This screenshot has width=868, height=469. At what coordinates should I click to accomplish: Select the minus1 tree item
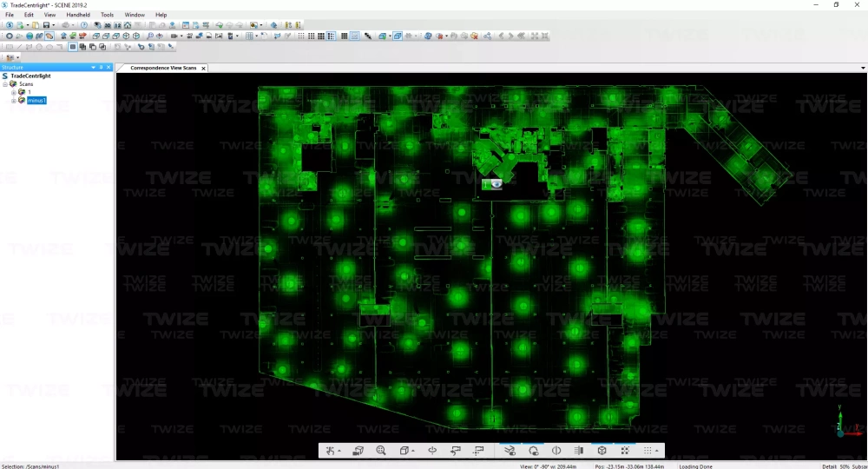[x=36, y=100]
